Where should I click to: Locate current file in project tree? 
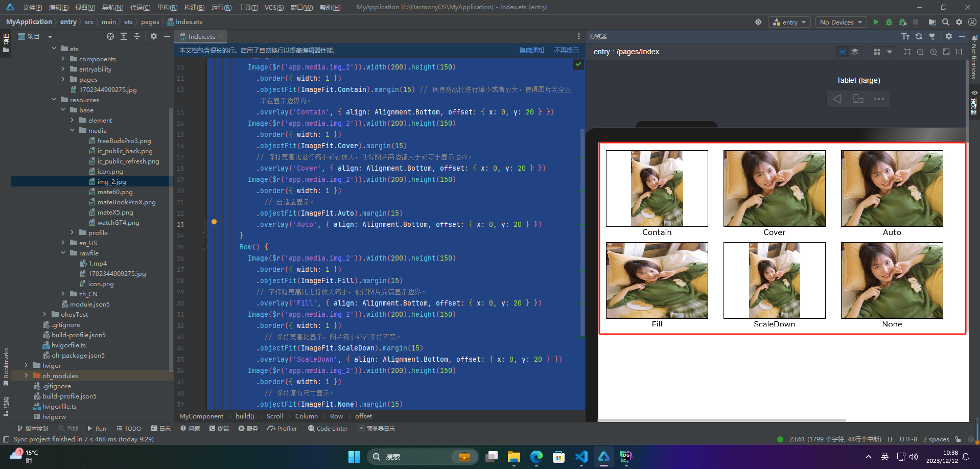pos(110,36)
